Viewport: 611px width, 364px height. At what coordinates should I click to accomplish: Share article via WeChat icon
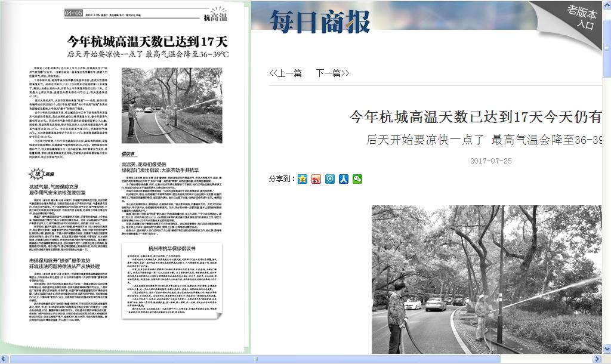[357, 178]
